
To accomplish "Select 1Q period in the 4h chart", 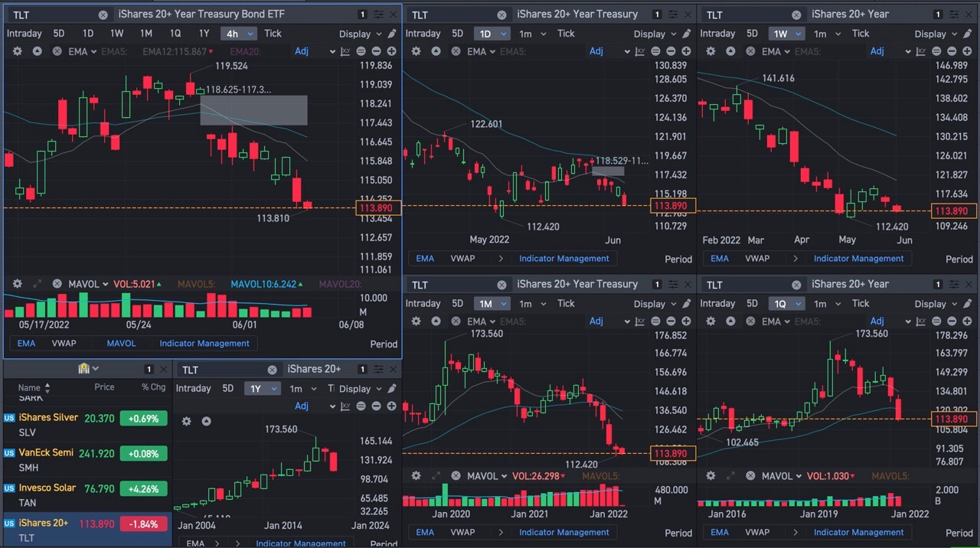I will click(175, 34).
